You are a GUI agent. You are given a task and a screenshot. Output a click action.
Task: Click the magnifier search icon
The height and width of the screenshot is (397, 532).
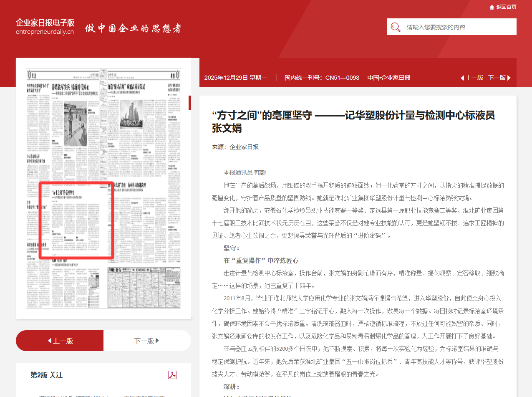tap(395, 27)
